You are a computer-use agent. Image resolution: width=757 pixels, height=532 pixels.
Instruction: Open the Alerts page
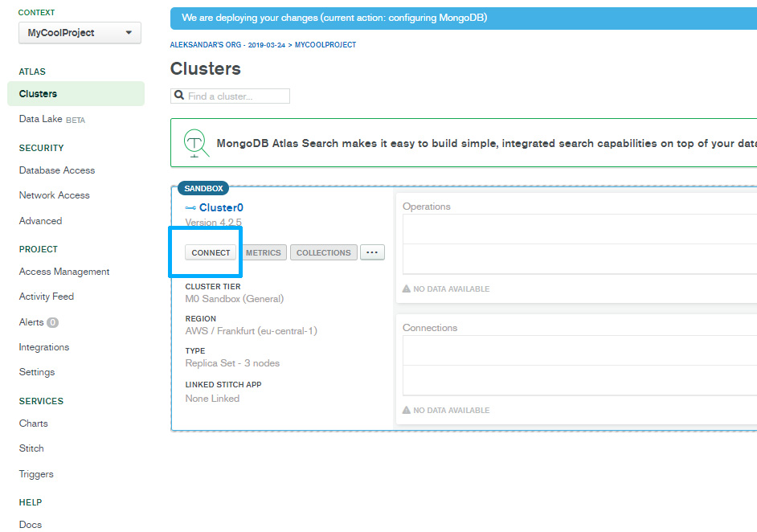coord(31,322)
